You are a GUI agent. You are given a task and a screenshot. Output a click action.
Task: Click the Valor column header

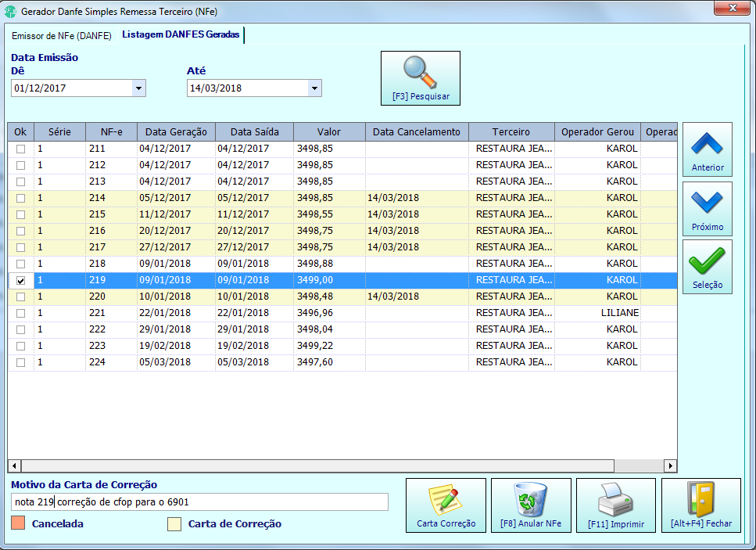coord(329,131)
